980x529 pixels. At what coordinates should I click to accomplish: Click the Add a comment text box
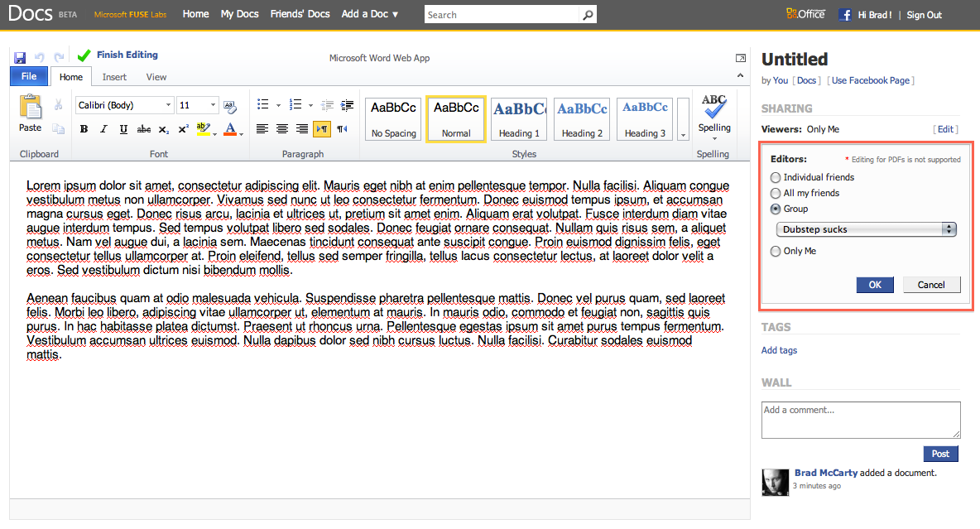pos(861,420)
